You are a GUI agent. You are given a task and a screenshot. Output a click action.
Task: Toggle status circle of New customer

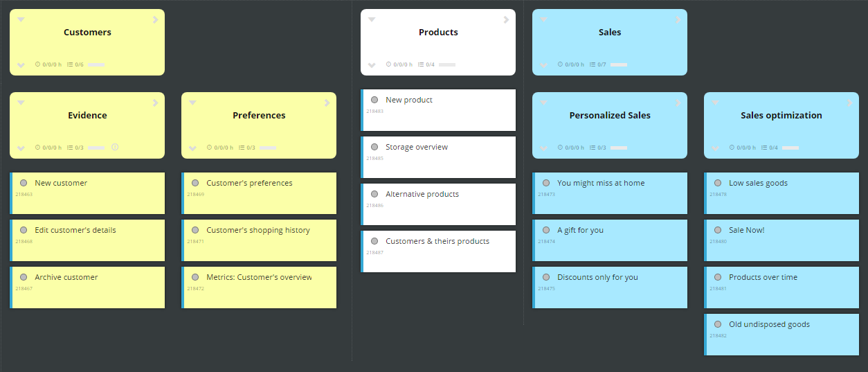(24, 183)
